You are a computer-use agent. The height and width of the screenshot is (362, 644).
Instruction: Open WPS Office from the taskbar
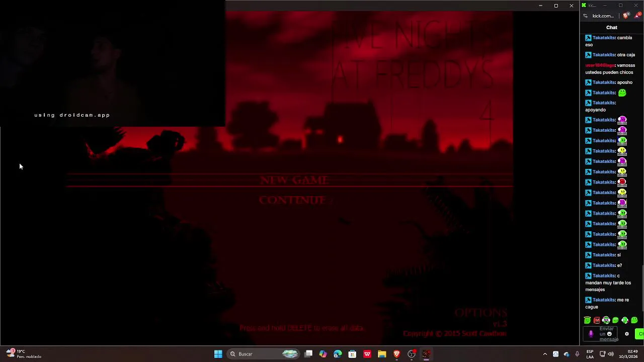click(x=367, y=354)
